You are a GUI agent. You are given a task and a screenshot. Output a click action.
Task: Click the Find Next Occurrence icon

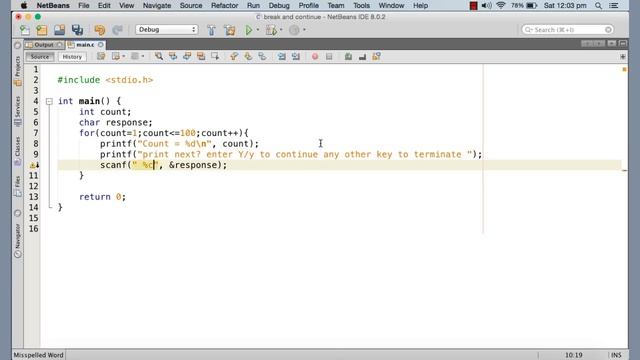coord(187,56)
